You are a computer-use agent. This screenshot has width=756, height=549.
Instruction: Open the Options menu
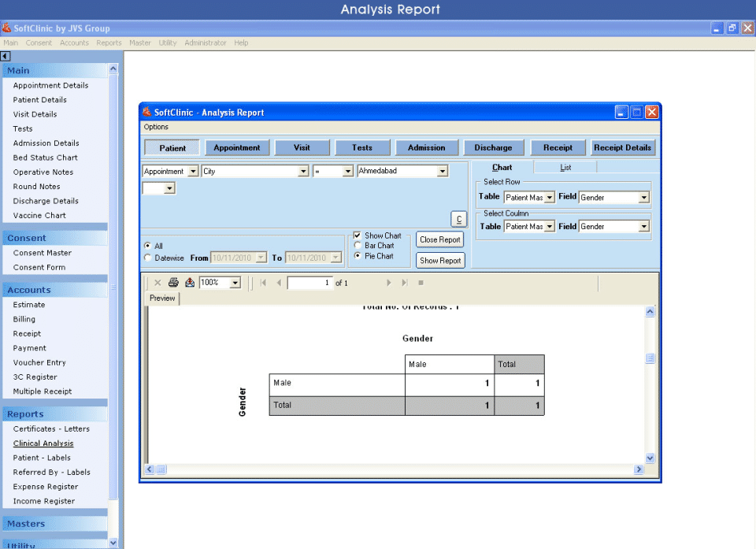155,126
